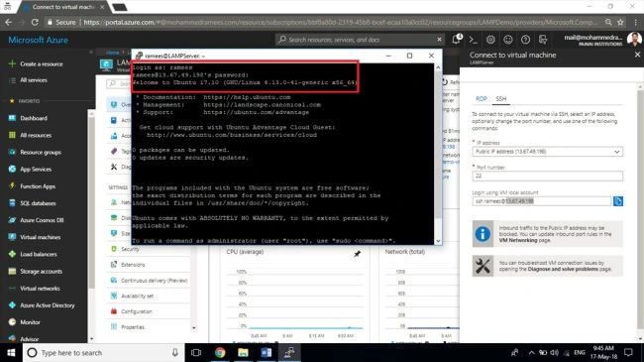Open directory and subscription filter icon
Viewport: 644px width, 362px height.
[543, 40]
